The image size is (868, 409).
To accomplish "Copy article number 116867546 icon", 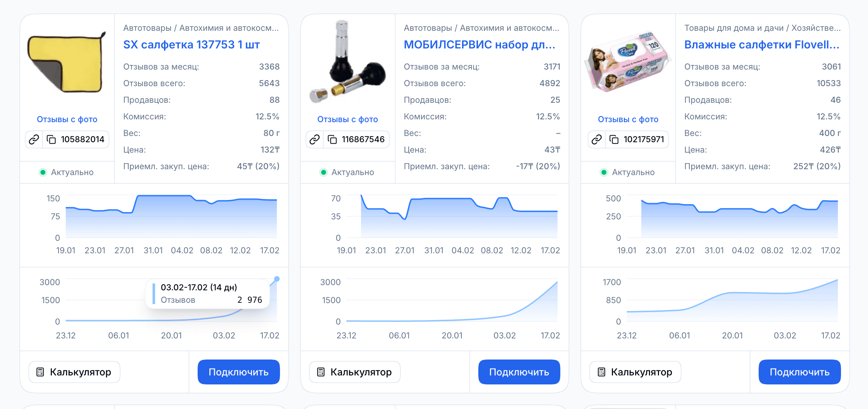I will coord(332,139).
